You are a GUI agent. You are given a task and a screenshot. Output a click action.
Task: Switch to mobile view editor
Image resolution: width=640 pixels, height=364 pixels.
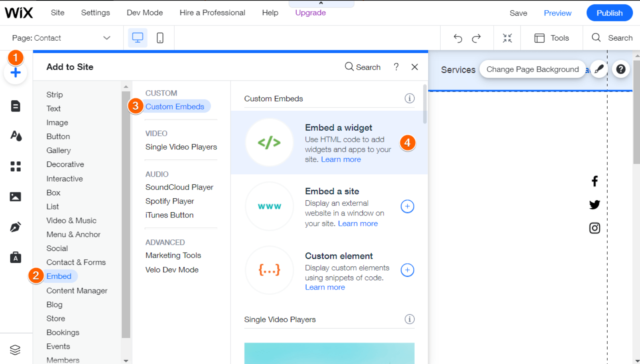click(160, 38)
